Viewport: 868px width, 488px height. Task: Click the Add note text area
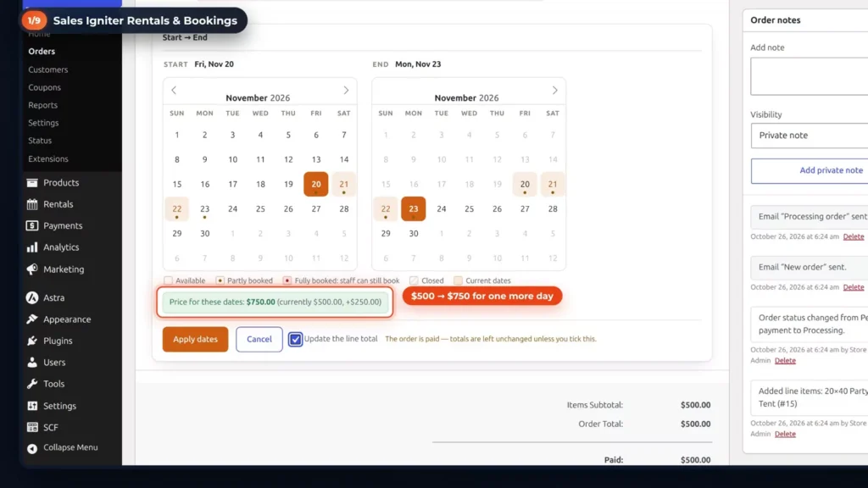810,76
